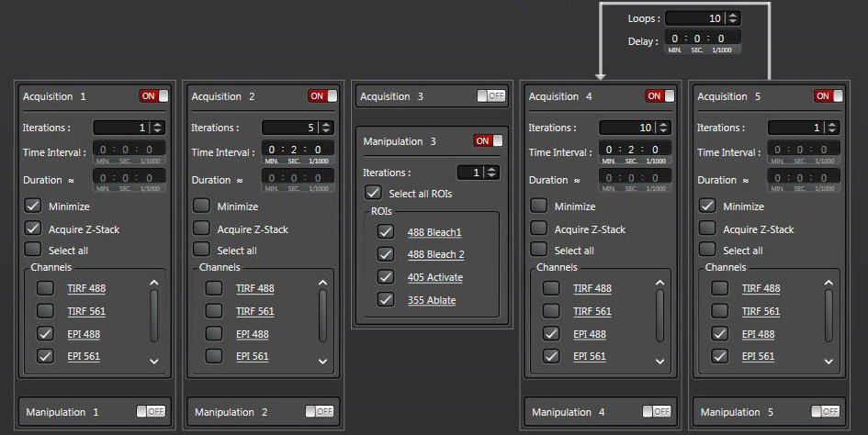Open the 488 Bleach1 ROI link
Image resolution: width=868 pixels, height=435 pixels.
point(434,232)
